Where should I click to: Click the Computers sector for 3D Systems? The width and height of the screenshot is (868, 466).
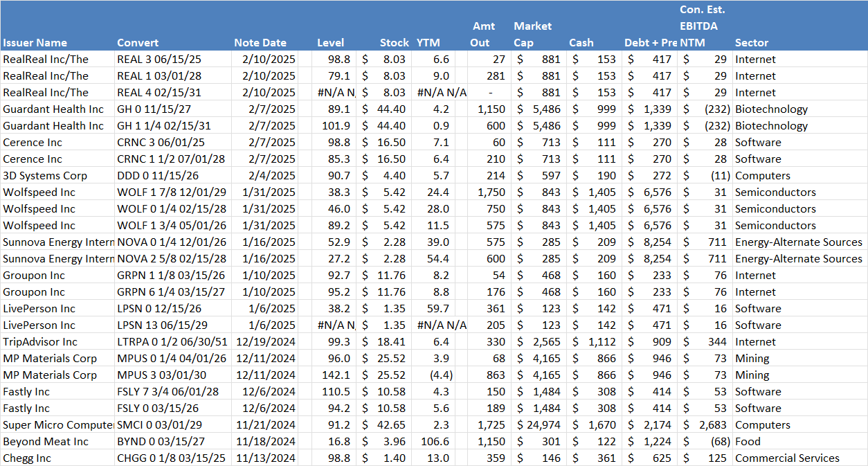(763, 176)
